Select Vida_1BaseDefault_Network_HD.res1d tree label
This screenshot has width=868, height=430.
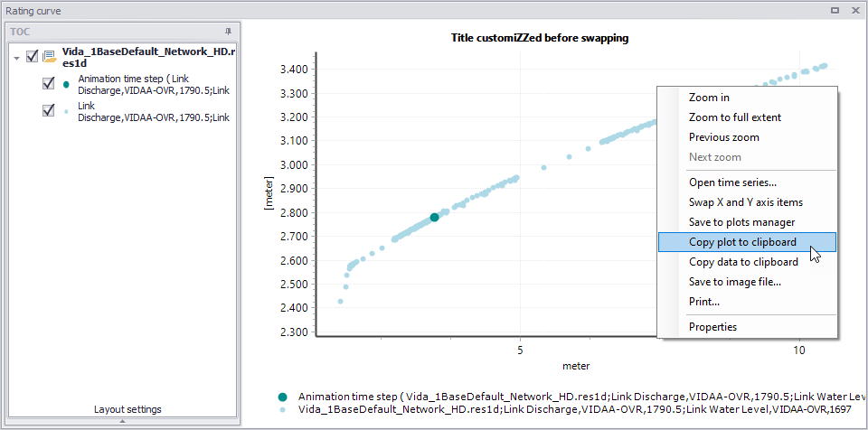click(x=148, y=58)
